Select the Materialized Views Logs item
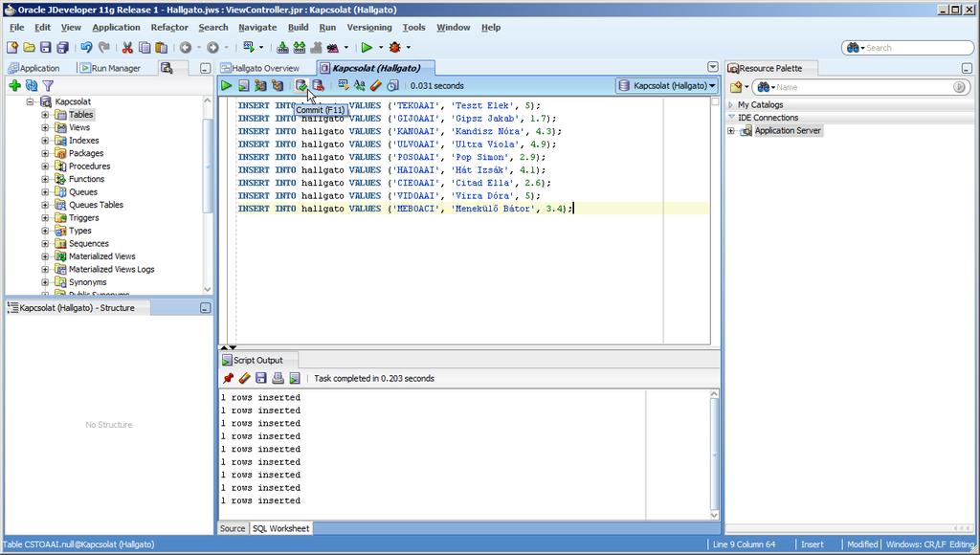Image resolution: width=980 pixels, height=555 pixels. [x=111, y=270]
